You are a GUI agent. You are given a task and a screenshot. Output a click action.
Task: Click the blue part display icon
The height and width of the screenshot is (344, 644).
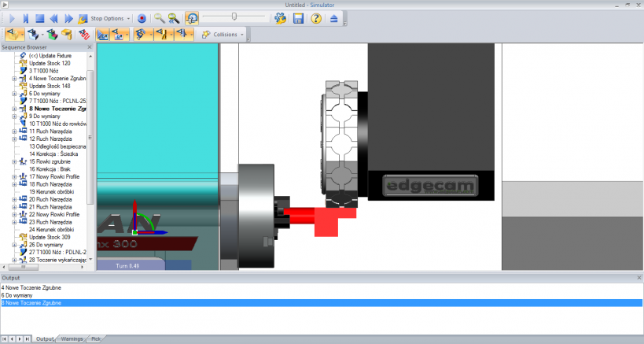[x=33, y=35]
